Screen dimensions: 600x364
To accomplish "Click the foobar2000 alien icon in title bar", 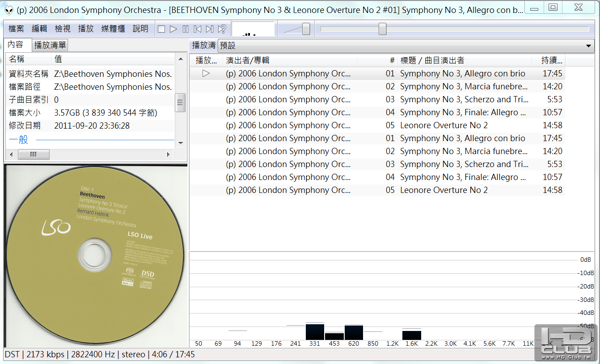I will pos(9,10).
